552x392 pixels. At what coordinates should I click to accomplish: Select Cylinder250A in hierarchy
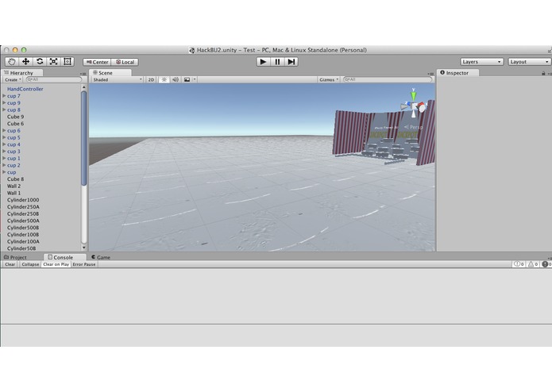click(x=23, y=207)
